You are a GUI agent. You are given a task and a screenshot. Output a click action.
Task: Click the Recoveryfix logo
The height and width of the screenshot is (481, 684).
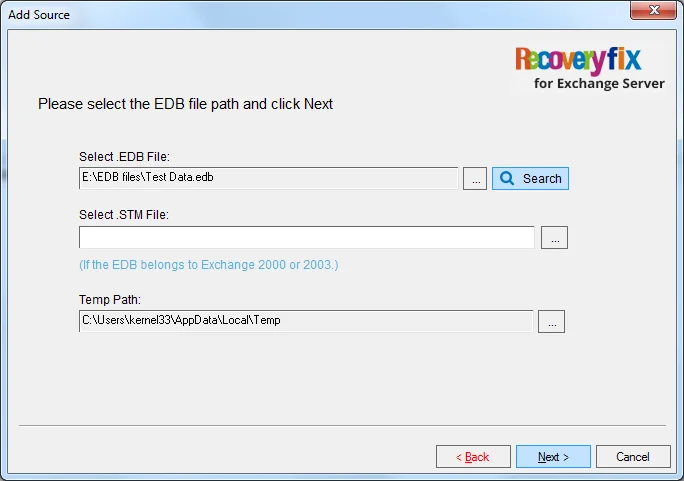578,60
